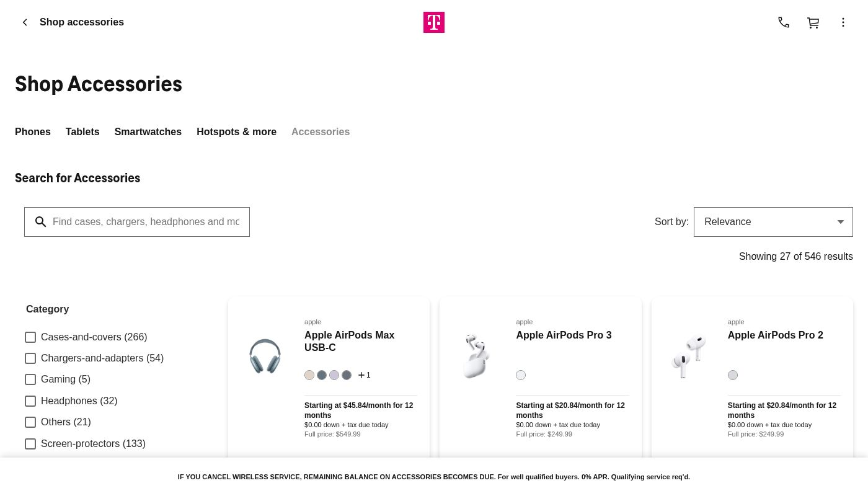Click the back arrow icon
This screenshot has width=868, height=496.
point(25,22)
